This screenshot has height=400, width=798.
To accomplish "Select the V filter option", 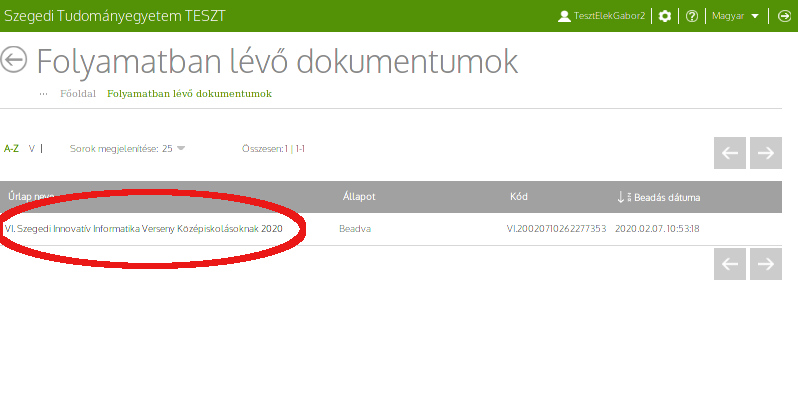I will (x=32, y=149).
